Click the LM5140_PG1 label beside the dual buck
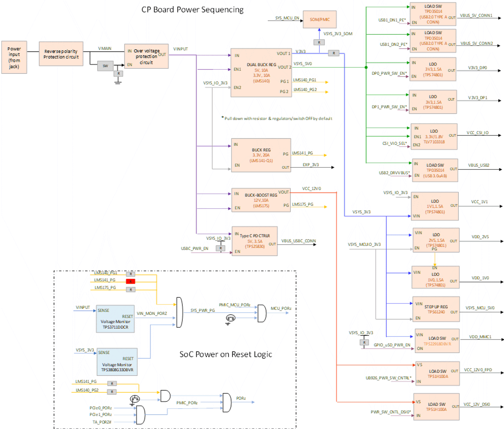The height and width of the screenshot is (429, 504). pos(305,80)
